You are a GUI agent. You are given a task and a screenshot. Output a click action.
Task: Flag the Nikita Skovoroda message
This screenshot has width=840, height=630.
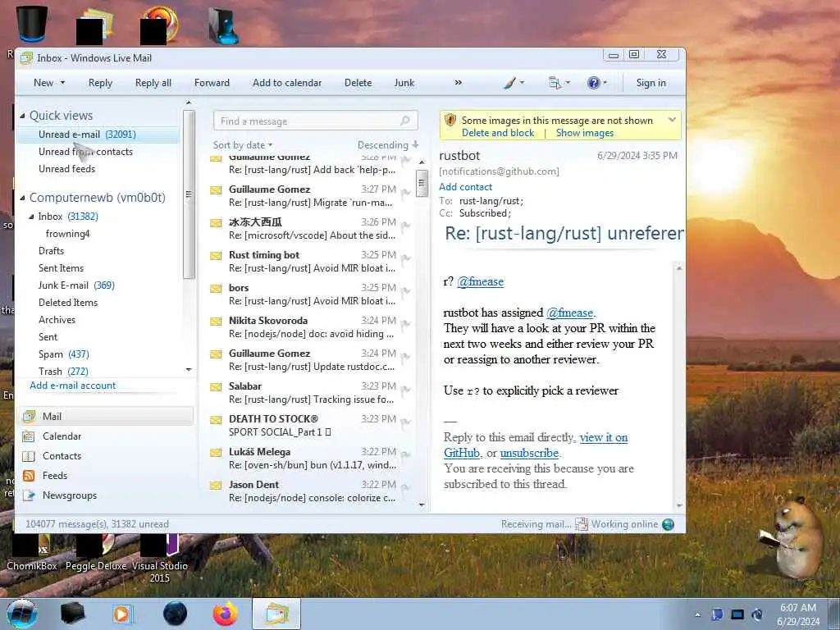(405, 325)
